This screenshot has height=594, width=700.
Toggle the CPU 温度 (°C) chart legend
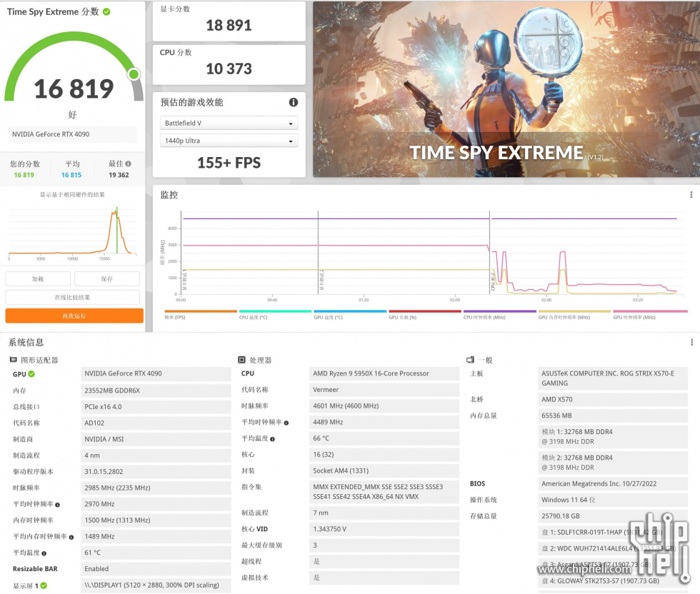click(x=275, y=315)
